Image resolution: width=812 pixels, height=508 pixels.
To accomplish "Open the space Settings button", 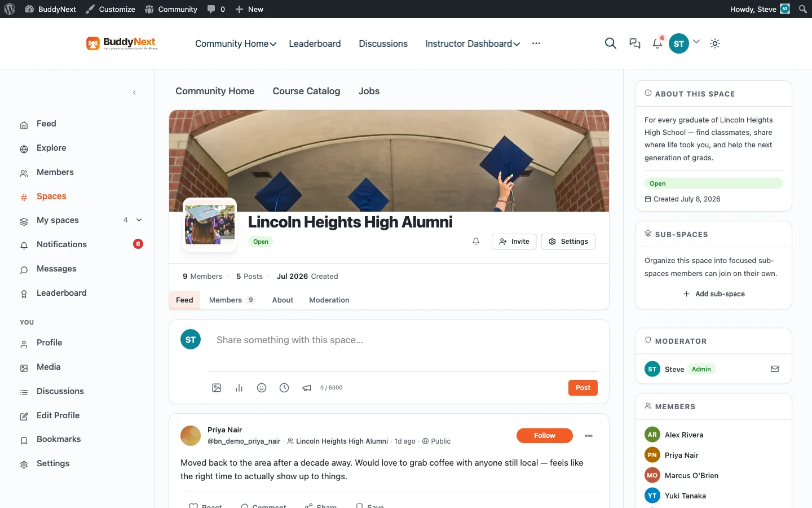I will 568,242.
